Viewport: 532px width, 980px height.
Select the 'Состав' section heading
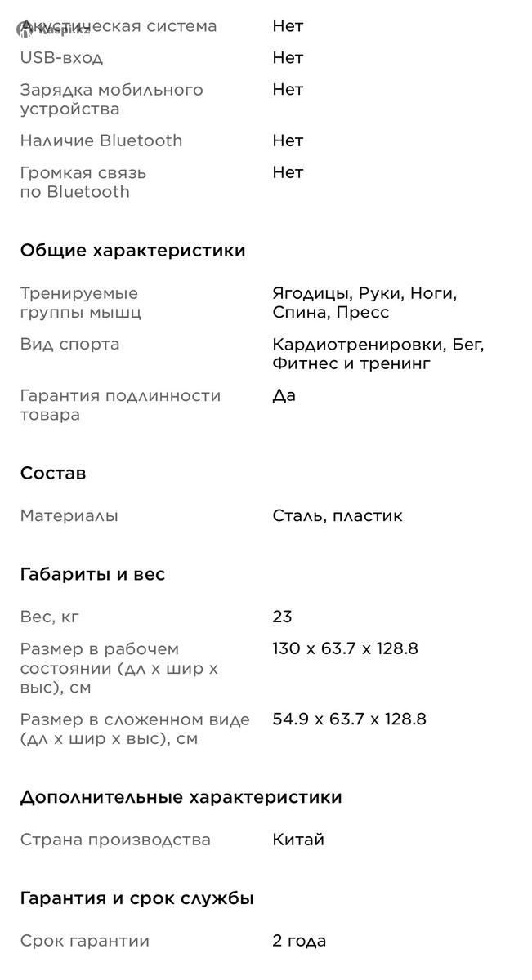click(x=52, y=474)
